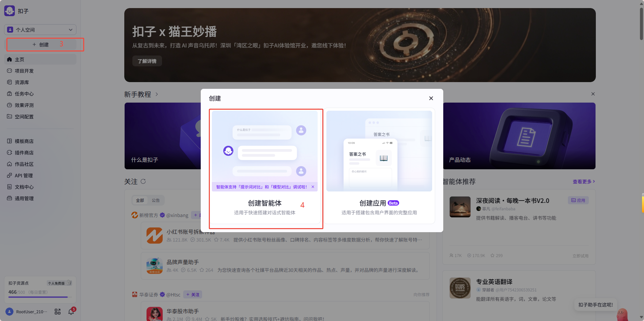
Task: Open API 管理 in sidebar
Action: tap(40, 175)
